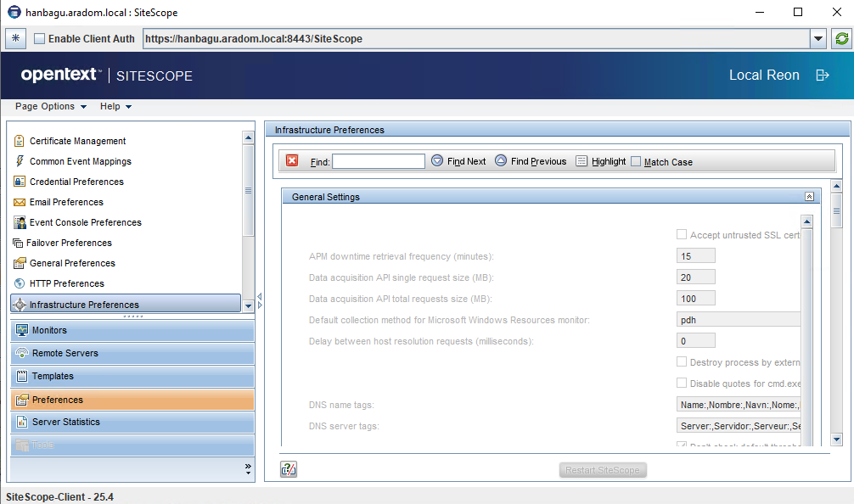
Task: Click the asterisk button left of Enable Client Auth
Action: tap(16, 38)
